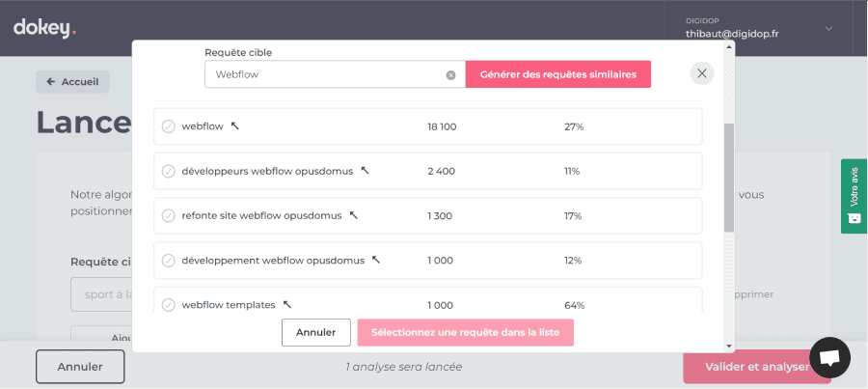Screen dimensions: 868x389
Task: Click the dokey logo
Action: click(x=44, y=28)
